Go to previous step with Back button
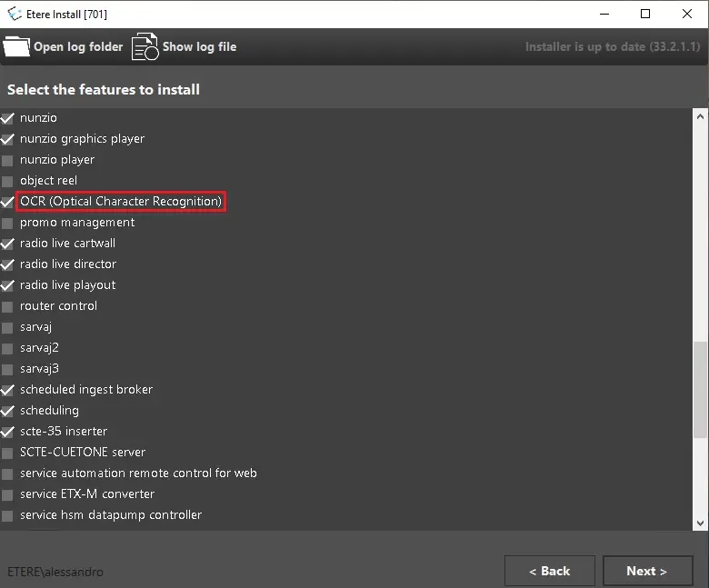Viewport: 709px width, 588px height. coord(549,571)
